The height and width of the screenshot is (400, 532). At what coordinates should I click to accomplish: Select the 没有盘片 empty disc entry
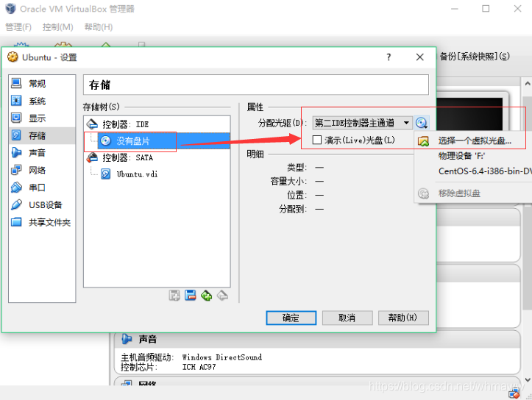163,140
